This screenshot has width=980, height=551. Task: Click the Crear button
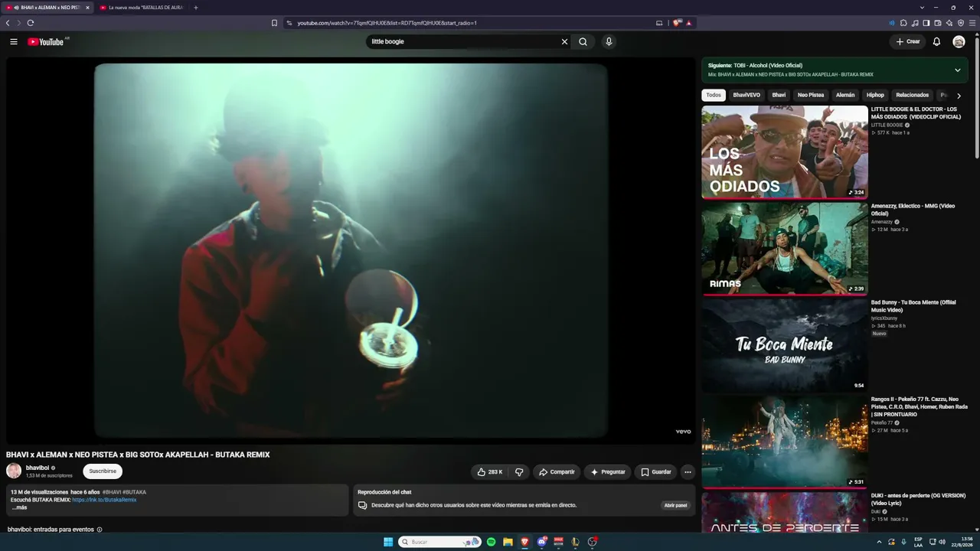(908, 42)
